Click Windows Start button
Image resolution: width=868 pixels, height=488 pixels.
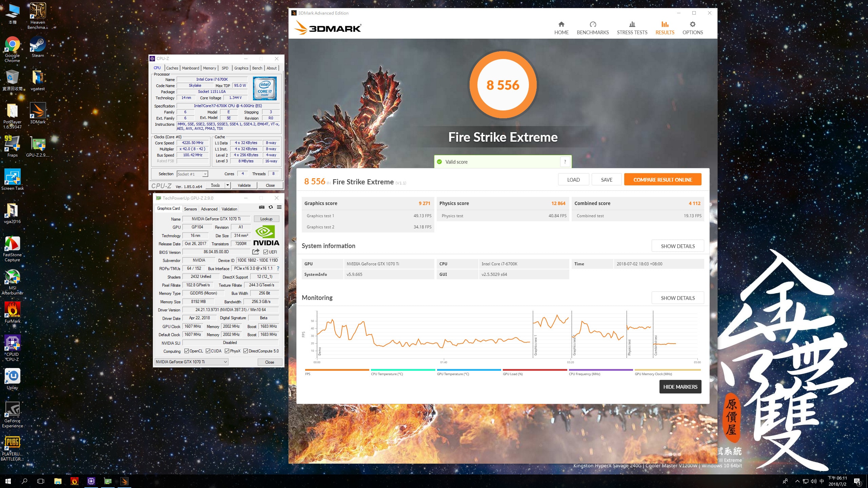8,481
